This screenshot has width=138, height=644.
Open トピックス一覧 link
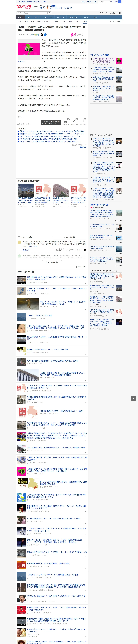[115, 21]
